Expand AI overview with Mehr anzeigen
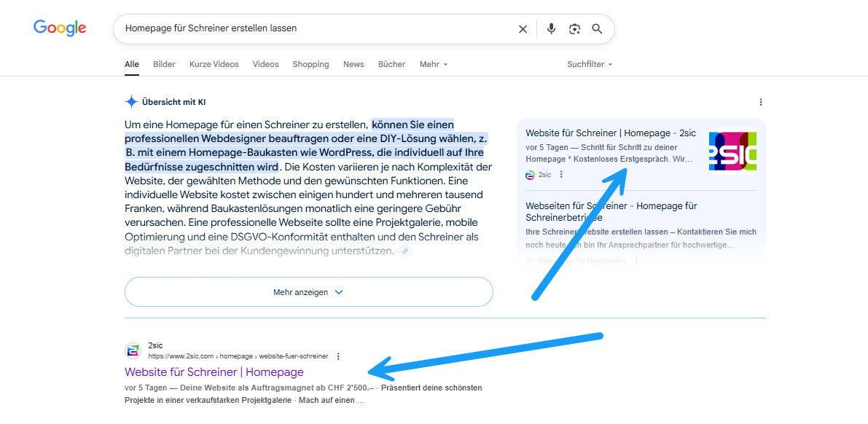Image resolution: width=868 pixels, height=424 pixels. point(309,291)
